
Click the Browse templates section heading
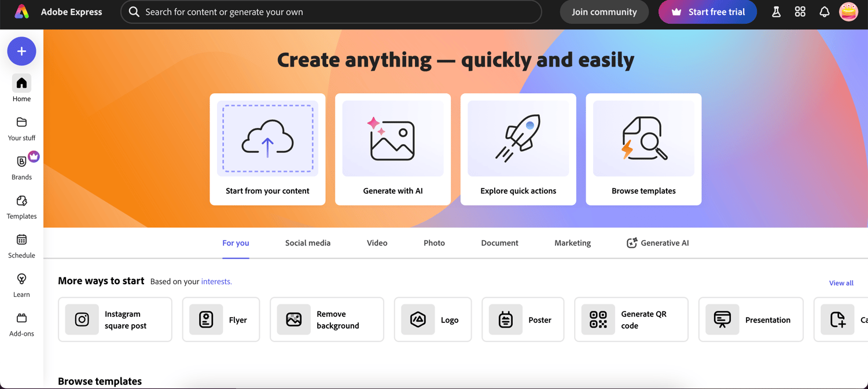(100, 381)
